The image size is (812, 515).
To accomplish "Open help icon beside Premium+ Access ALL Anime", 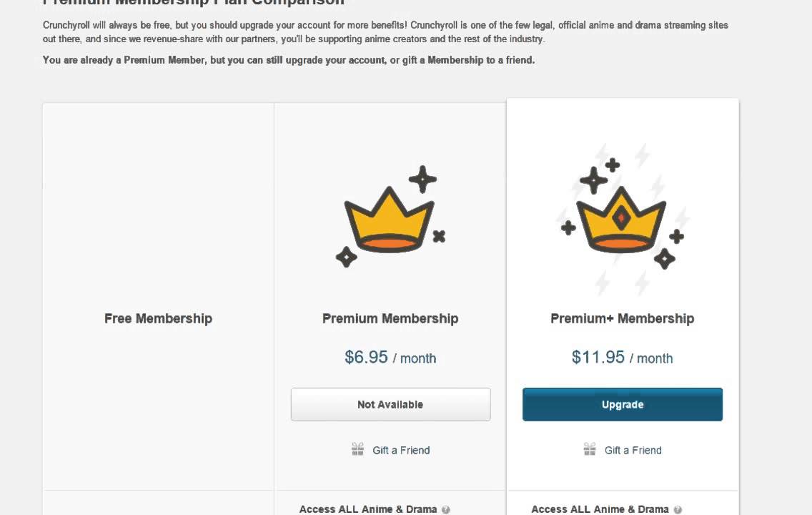I will click(x=678, y=510).
